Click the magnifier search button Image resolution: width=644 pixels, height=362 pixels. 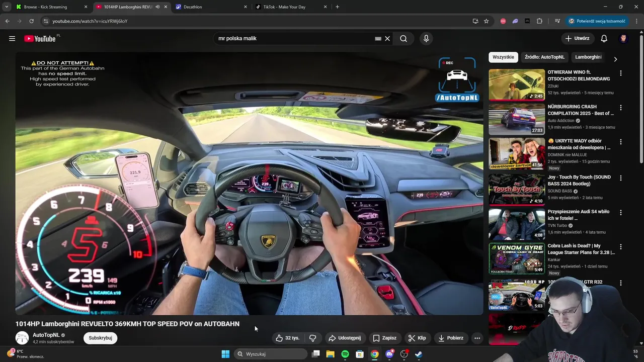pos(404,39)
